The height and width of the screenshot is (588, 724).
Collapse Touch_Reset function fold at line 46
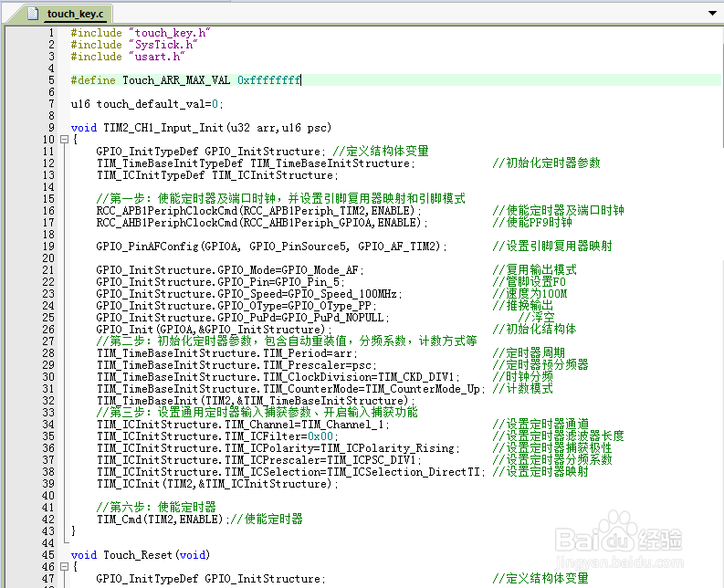pyautogui.click(x=65, y=566)
